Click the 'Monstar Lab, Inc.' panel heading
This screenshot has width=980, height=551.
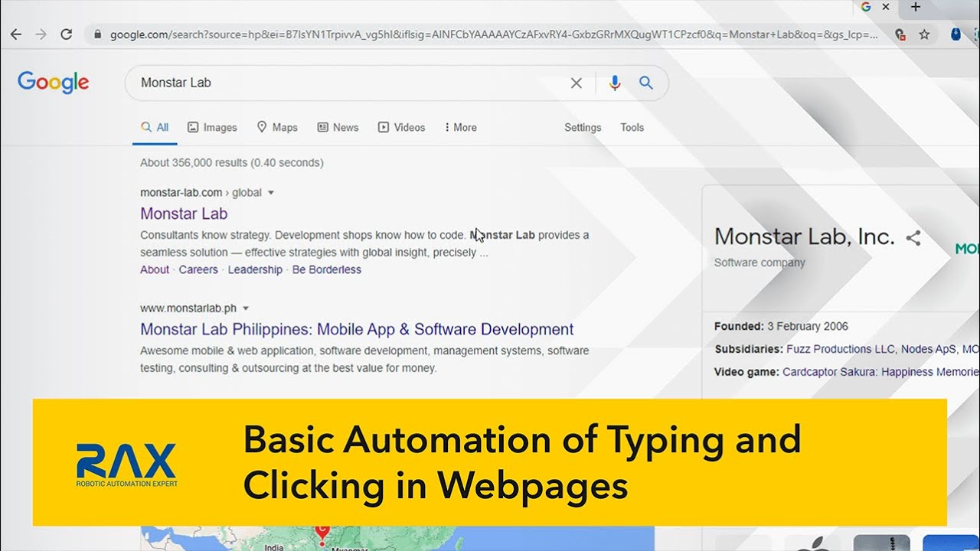tap(805, 236)
